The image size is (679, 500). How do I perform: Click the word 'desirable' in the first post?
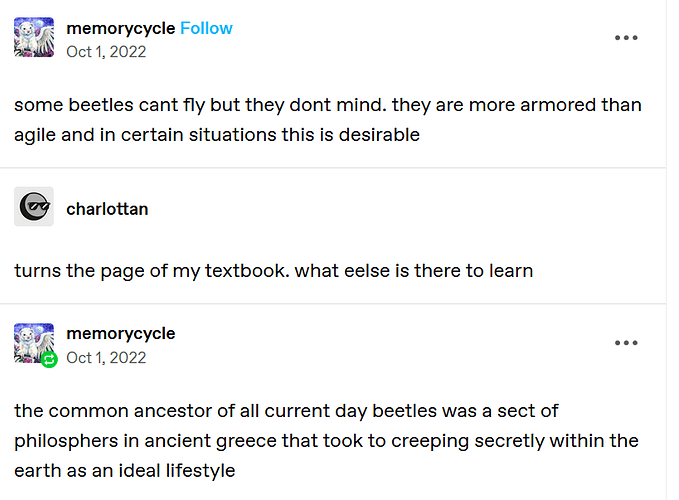point(379,135)
